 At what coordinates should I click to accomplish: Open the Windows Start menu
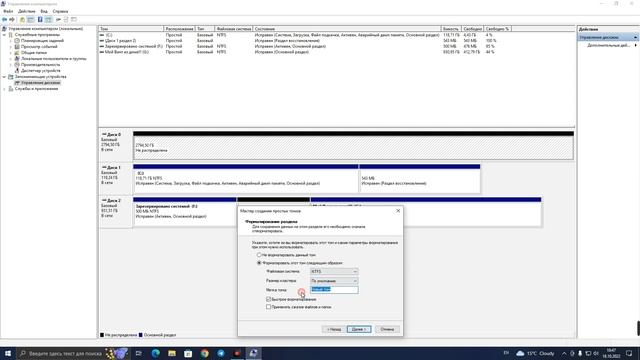coord(8,353)
